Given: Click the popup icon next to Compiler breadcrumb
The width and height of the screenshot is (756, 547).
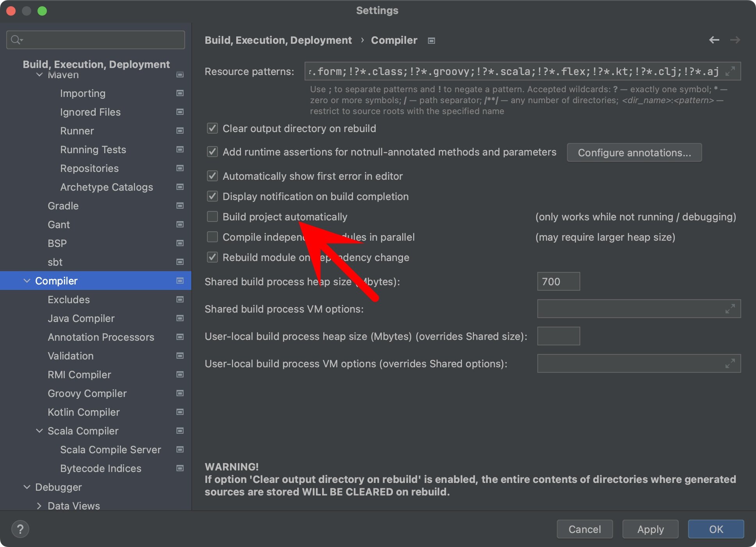Looking at the screenshot, I should pos(431,40).
